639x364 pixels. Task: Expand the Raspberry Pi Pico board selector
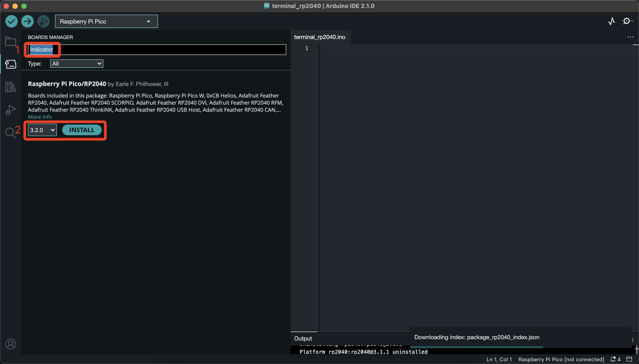[x=106, y=21]
